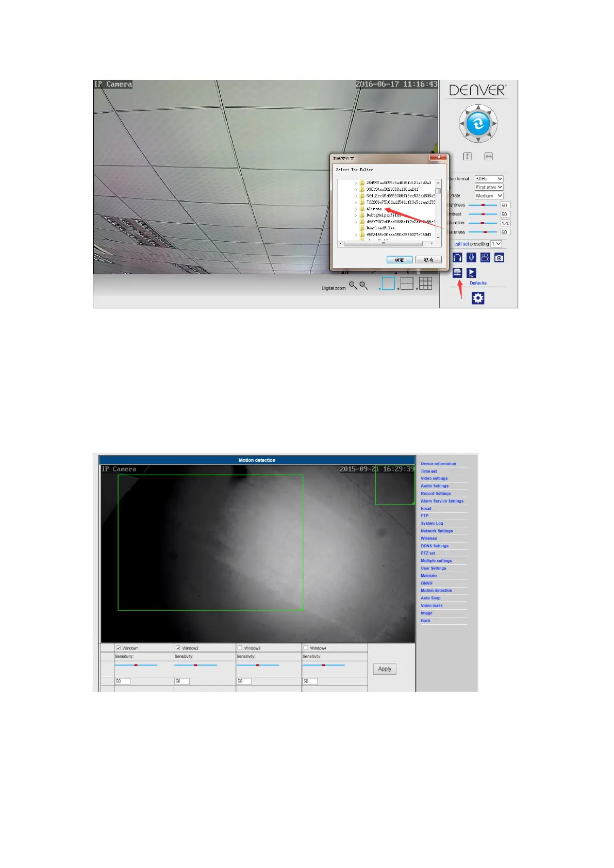Click the Window3 sensitivity slider
The width and height of the screenshot is (614, 868).
258,665
